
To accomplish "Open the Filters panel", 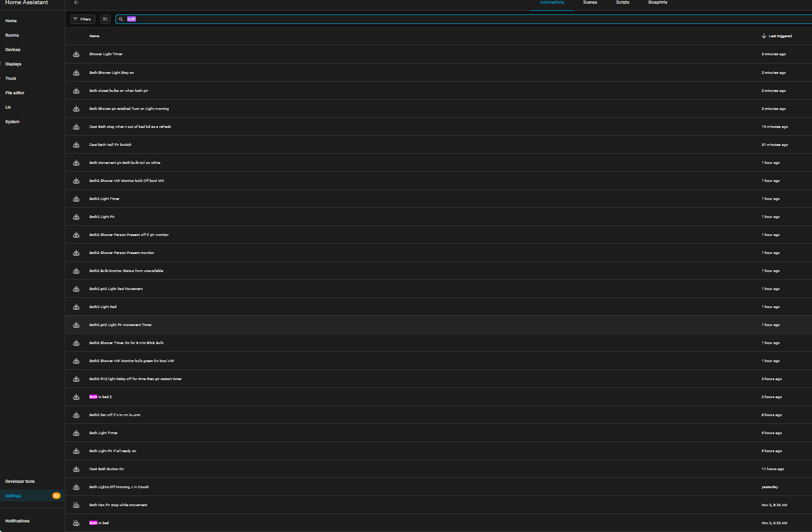I will tap(83, 19).
